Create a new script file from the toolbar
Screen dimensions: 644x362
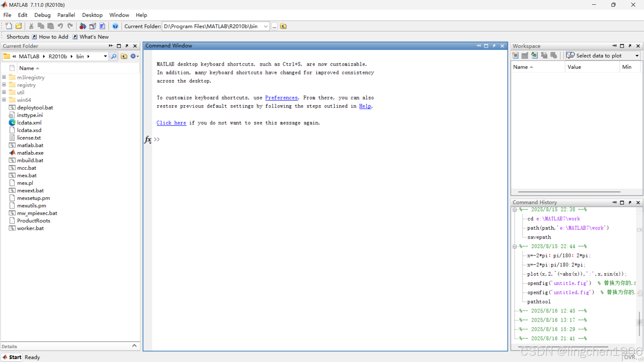click(9, 26)
